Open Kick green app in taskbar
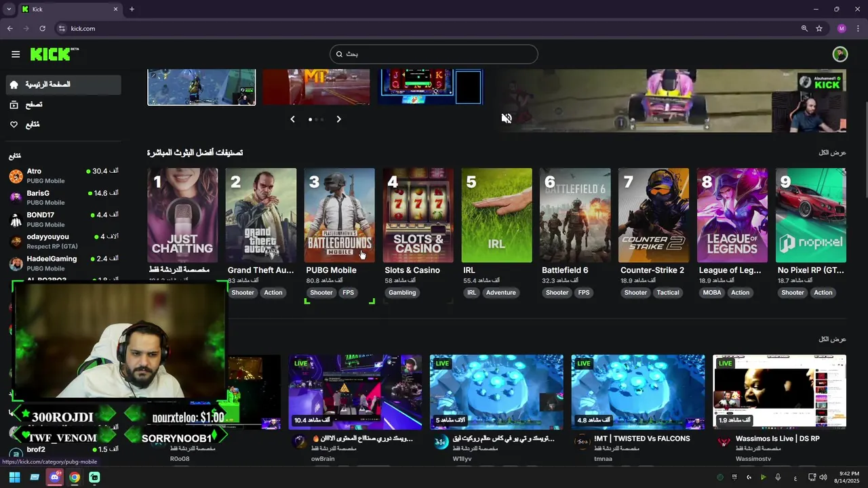 pyautogui.click(x=94, y=477)
